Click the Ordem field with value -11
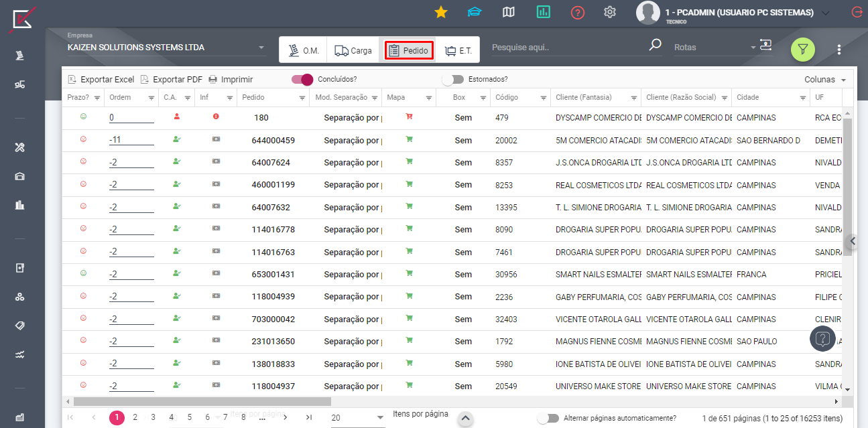This screenshot has width=868, height=428. [131, 141]
